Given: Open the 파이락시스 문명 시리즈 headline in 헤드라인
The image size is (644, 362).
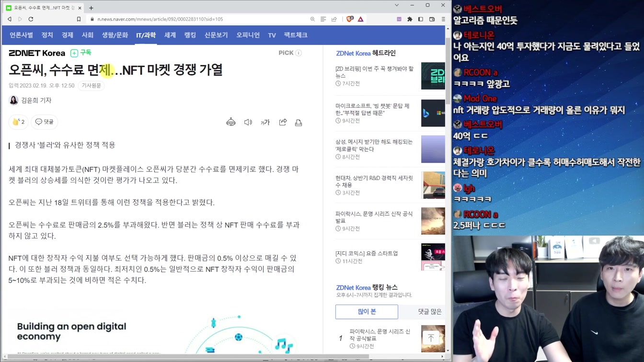Looking at the screenshot, I should [x=374, y=217].
